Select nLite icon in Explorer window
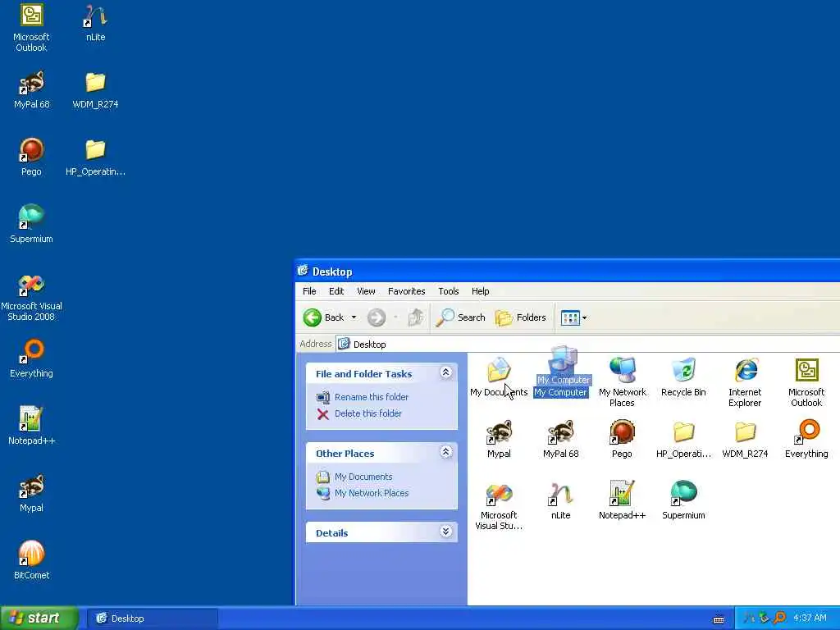 (x=560, y=501)
